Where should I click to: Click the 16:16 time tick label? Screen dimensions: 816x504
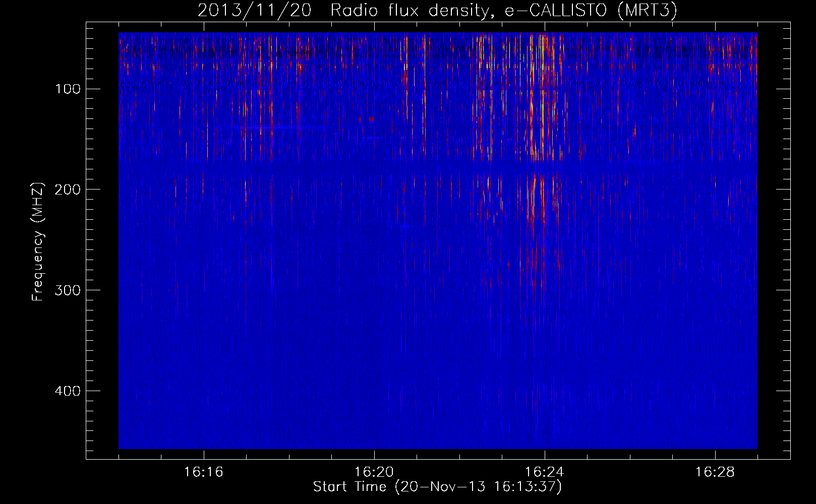204,472
